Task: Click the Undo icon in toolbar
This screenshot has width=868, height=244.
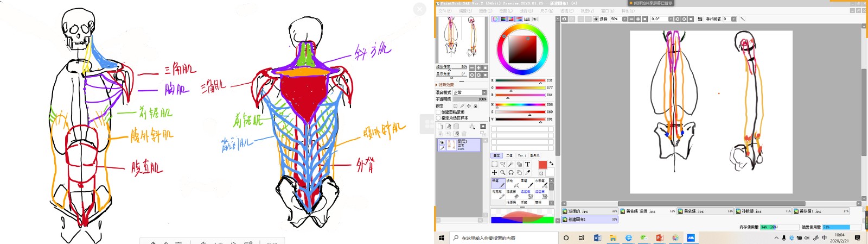Action: (x=564, y=19)
